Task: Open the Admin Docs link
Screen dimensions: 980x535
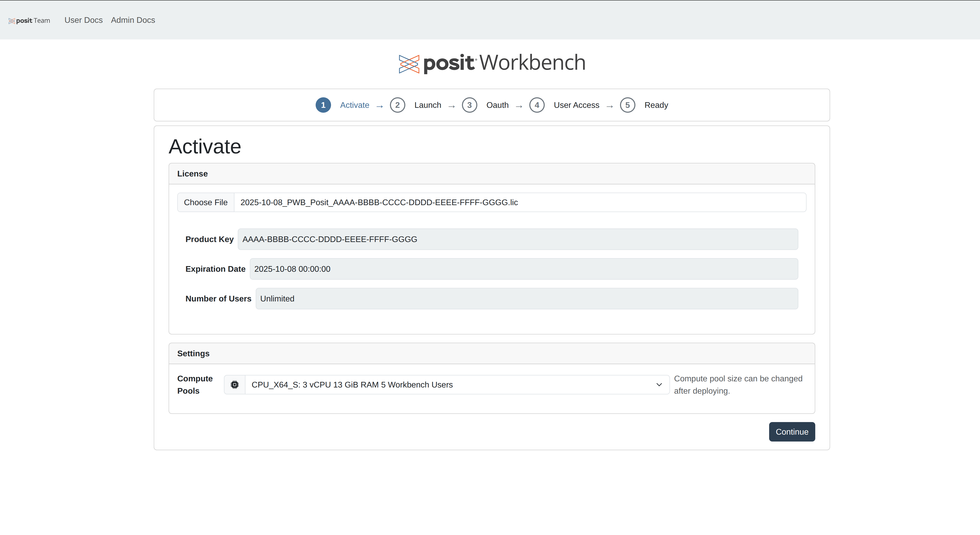Action: tap(133, 20)
